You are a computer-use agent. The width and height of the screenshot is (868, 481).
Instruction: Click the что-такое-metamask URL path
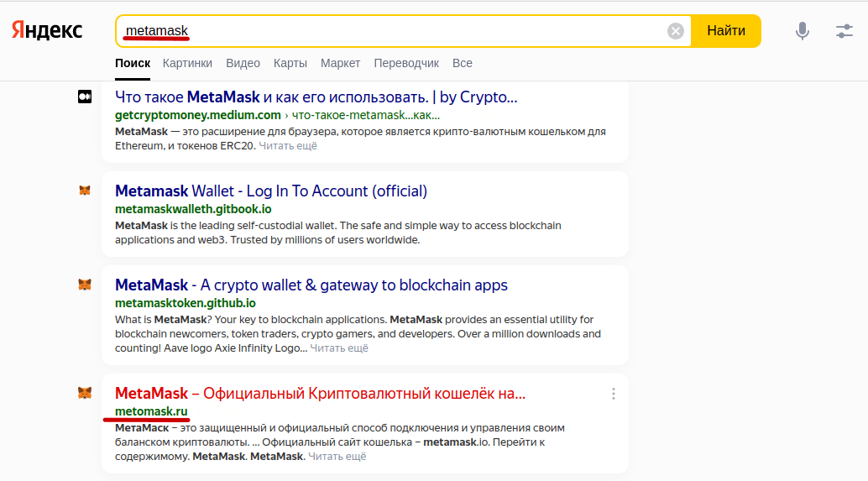[x=365, y=115]
